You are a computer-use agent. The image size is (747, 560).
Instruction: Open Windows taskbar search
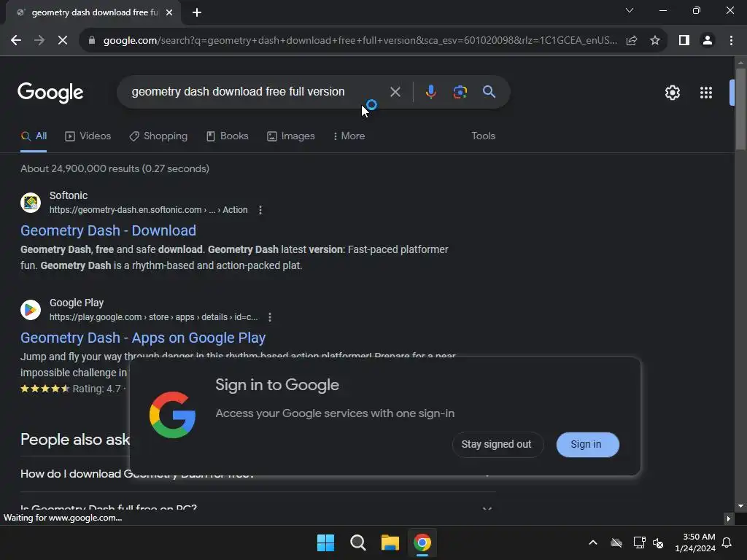pyautogui.click(x=357, y=542)
